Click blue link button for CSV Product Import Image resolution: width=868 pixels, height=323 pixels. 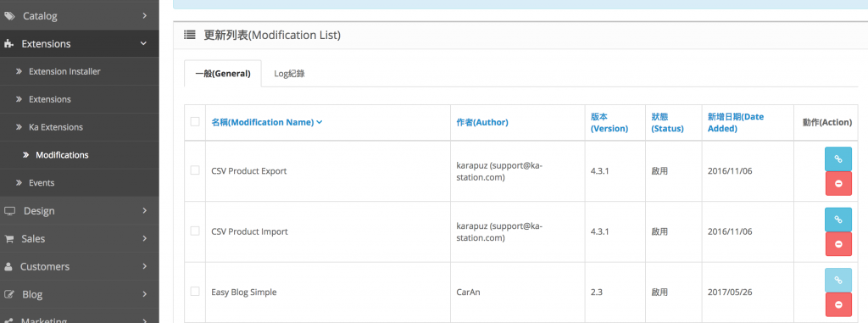pyautogui.click(x=838, y=220)
